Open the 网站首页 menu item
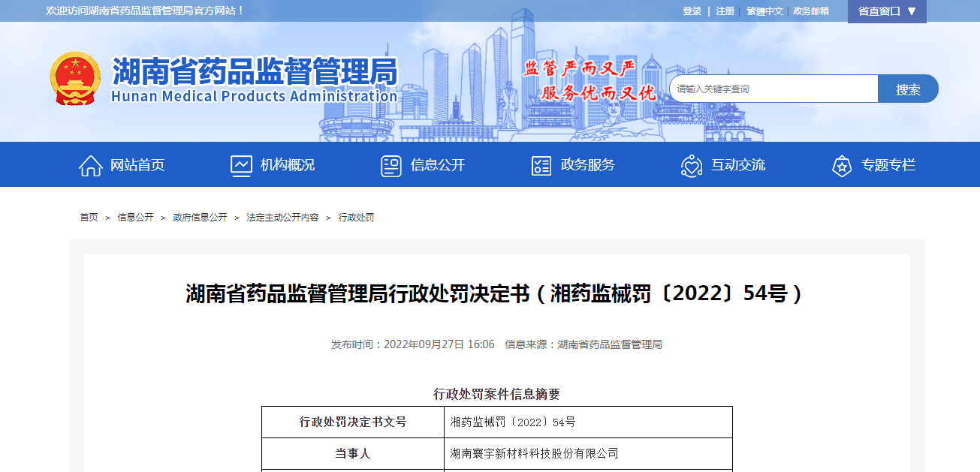Screen dimensions: 980x472 [x=137, y=165]
